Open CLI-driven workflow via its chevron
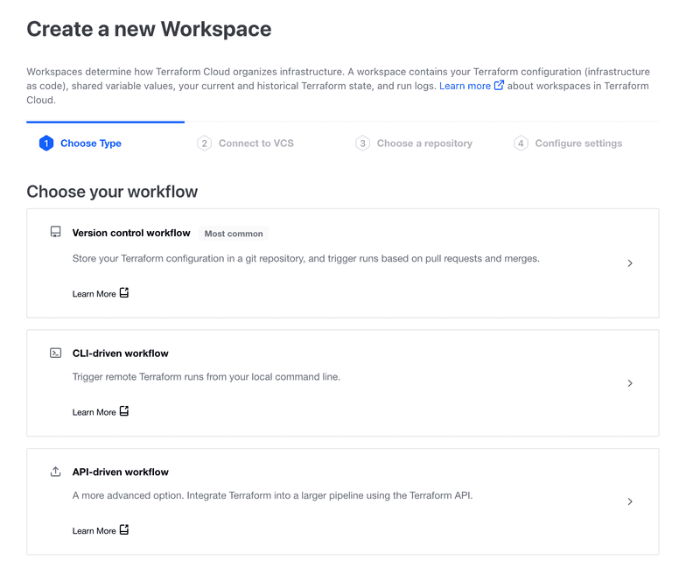This screenshot has width=700, height=588. (630, 383)
